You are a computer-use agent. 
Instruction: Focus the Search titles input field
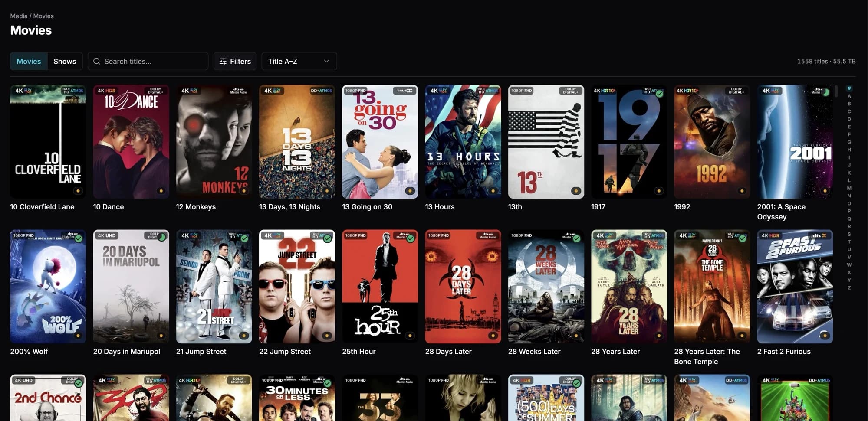coord(148,61)
